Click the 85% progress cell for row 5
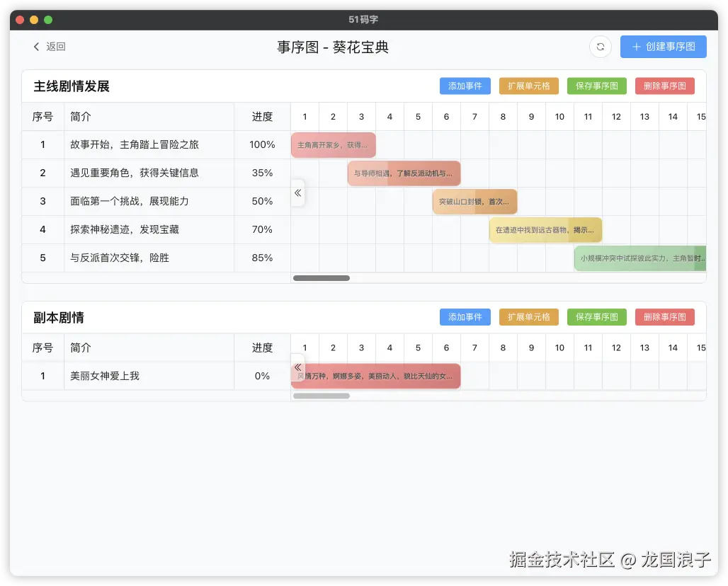728x586 pixels. coord(262,258)
